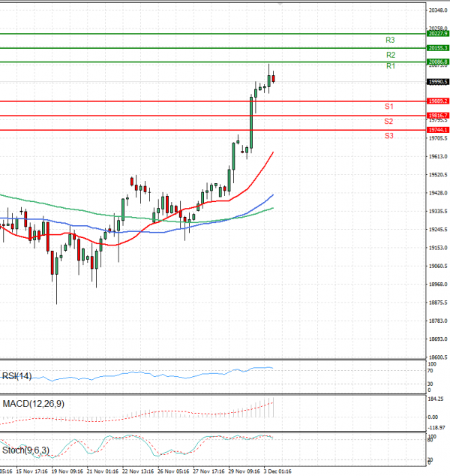The image size is (450, 476).
Task: Select the green 20086.8 price tag
Action: pyautogui.click(x=438, y=62)
